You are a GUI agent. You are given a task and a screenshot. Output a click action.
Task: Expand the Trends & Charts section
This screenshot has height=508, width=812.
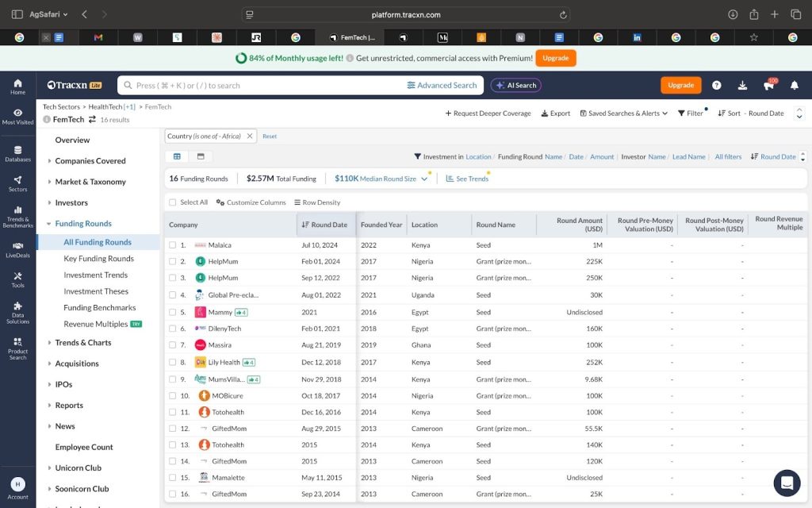[83, 343]
